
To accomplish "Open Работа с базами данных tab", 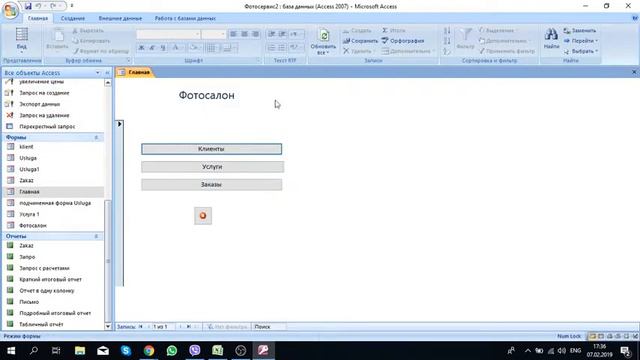I will 185,18.
